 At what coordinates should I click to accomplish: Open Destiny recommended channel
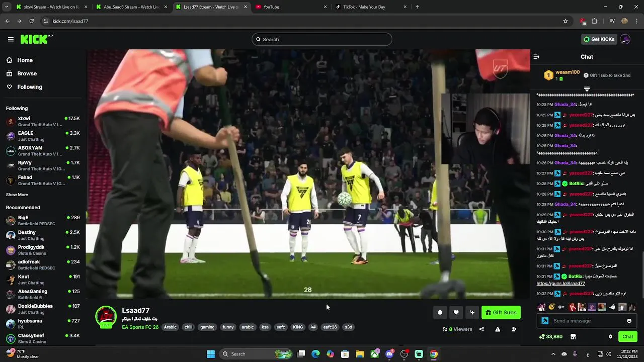43,235
